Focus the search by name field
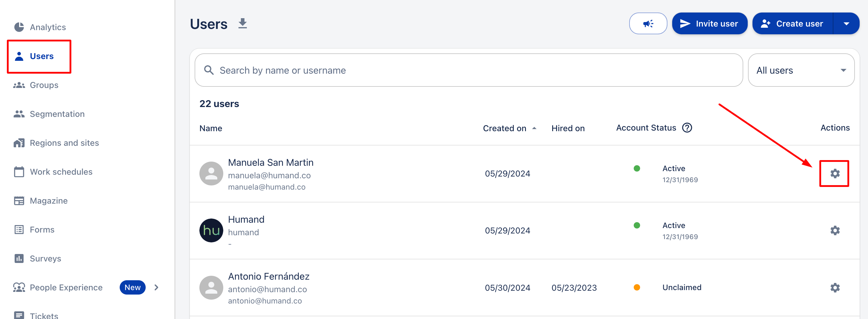Image resolution: width=868 pixels, height=319 pixels. pyautogui.click(x=472, y=70)
